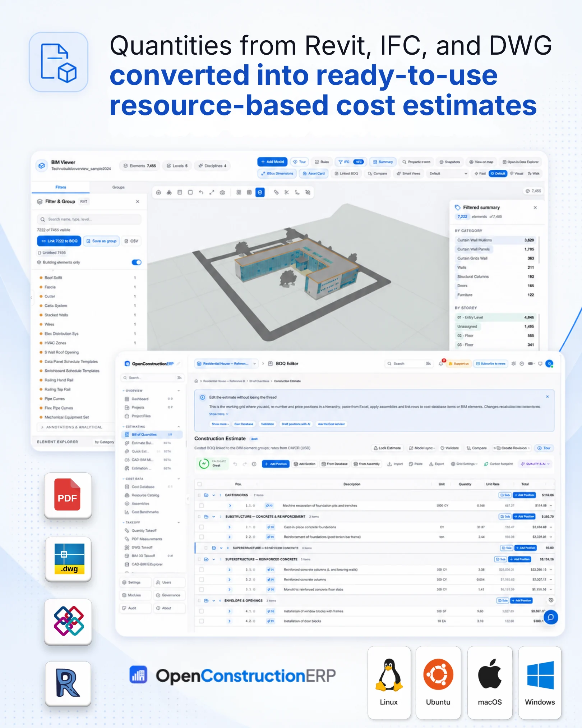Close the blue info banner
Viewport: 582px width, 728px height.
[548, 397]
